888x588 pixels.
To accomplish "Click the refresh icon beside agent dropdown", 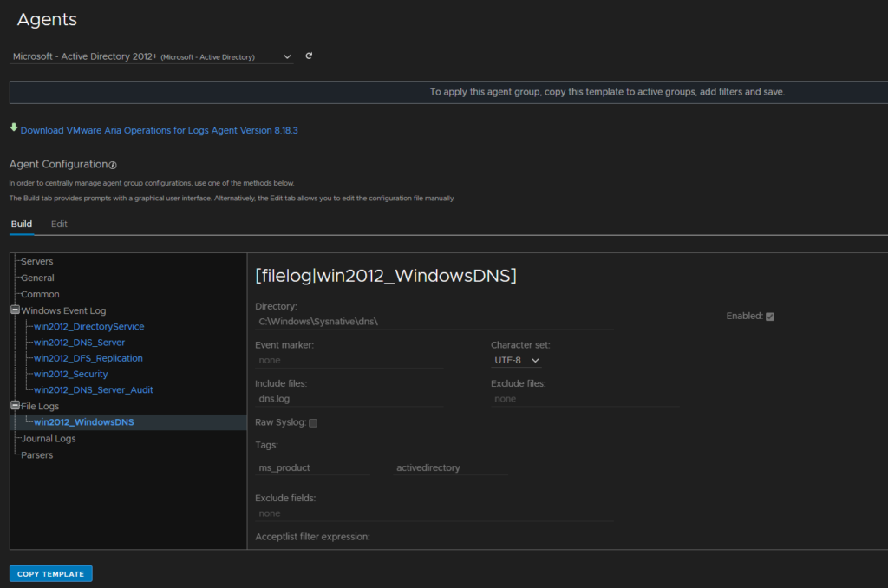I will [x=309, y=56].
